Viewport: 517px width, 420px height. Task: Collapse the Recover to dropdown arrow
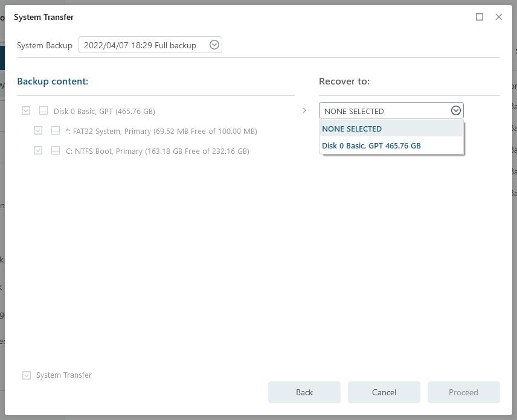click(x=455, y=110)
